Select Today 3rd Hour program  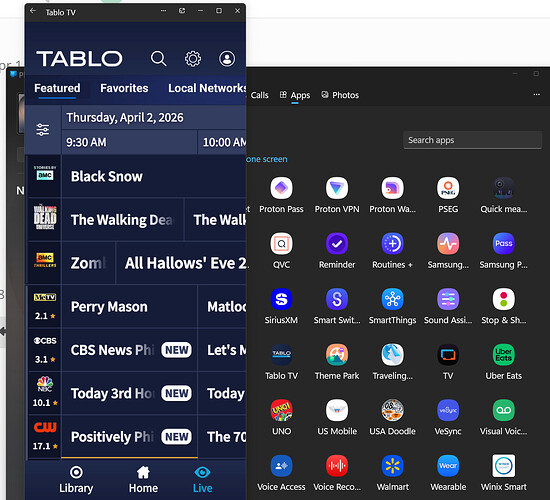tap(129, 393)
